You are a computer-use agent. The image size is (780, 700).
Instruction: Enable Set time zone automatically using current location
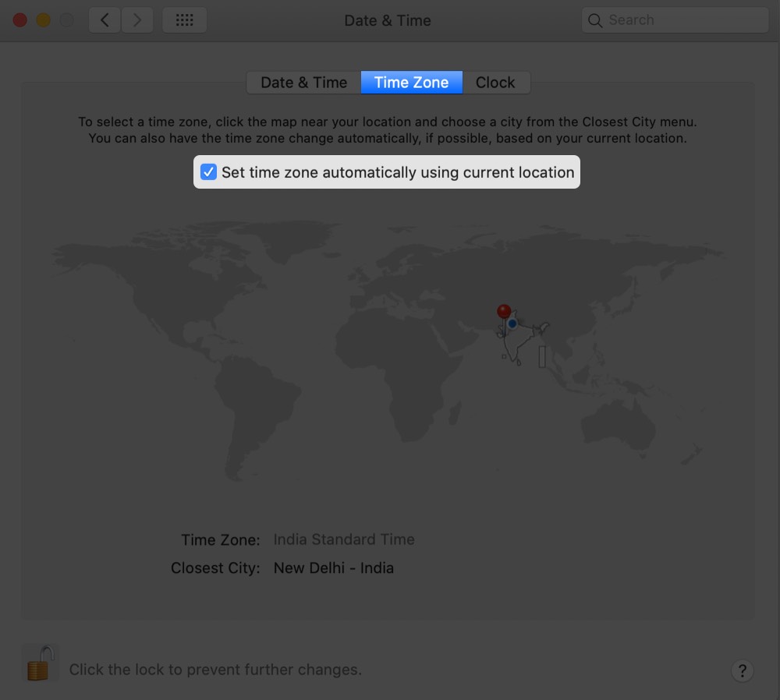tap(208, 171)
